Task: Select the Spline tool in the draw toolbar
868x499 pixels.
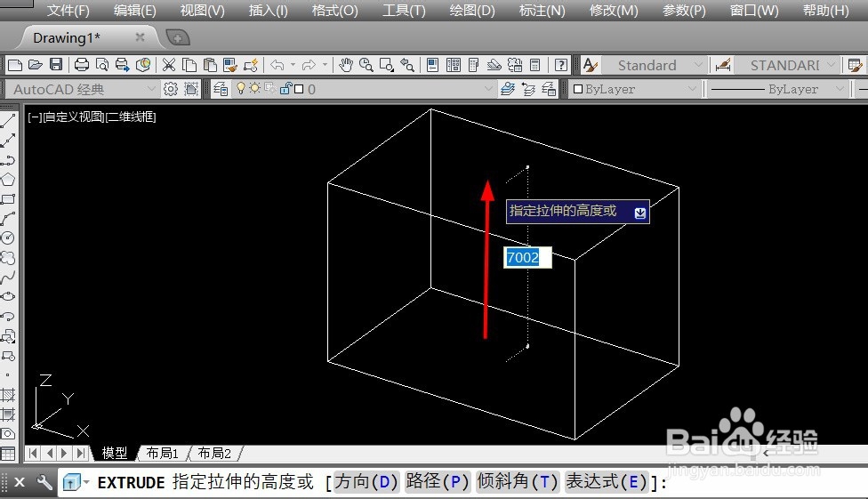Action: point(8,277)
